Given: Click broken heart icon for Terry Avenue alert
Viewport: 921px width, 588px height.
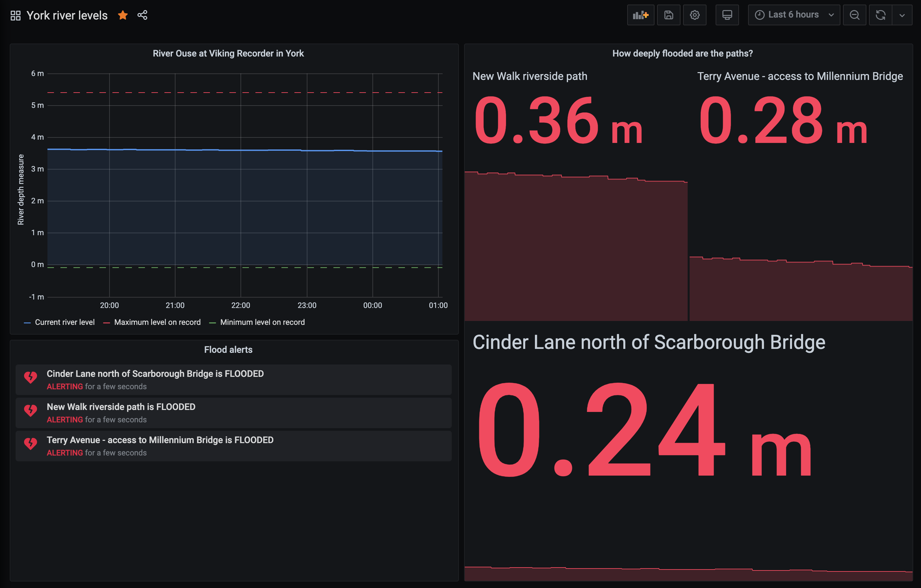Looking at the screenshot, I should click(31, 444).
